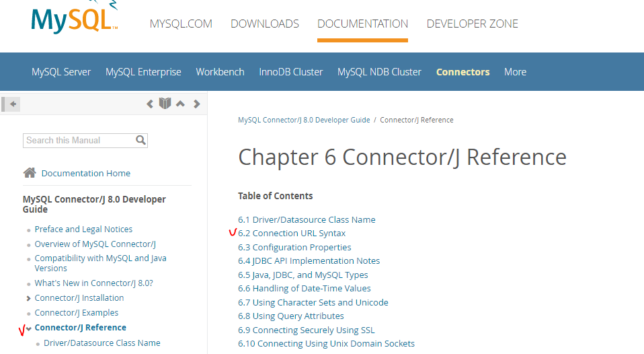Select the DOCUMENTATION top menu
The width and height of the screenshot is (644, 354).
(362, 24)
